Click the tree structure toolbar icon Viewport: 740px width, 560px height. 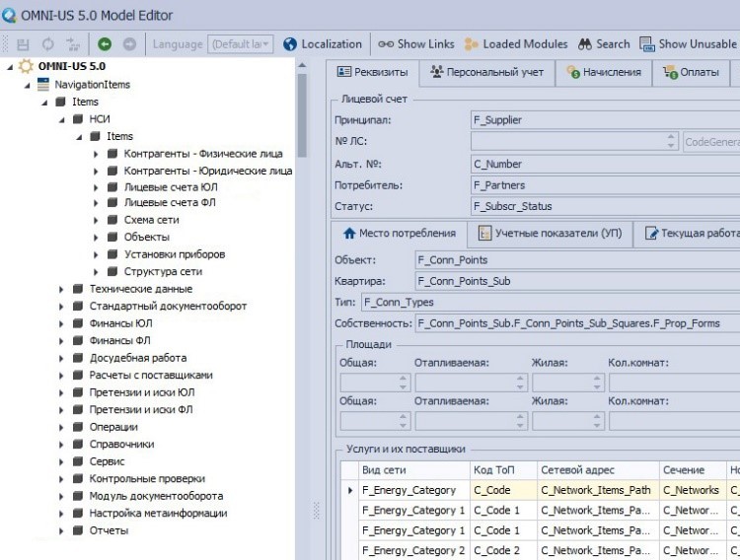pos(73,44)
